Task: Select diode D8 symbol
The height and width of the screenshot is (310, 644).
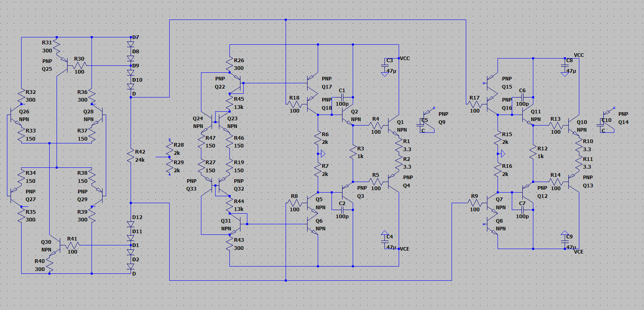Action: click(x=131, y=58)
